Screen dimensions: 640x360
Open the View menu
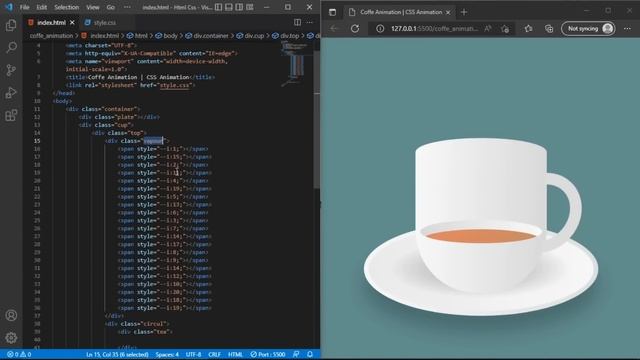click(x=93, y=7)
